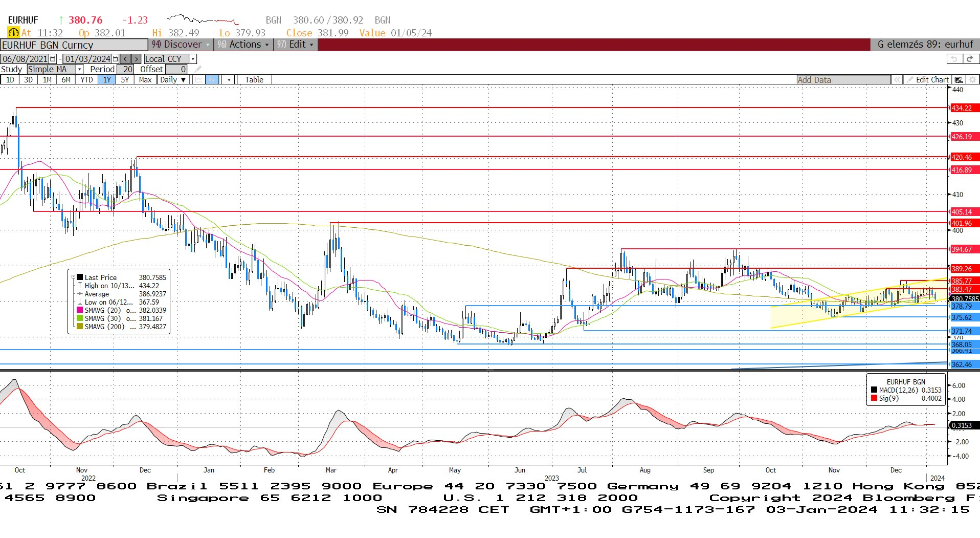The width and height of the screenshot is (980, 538).
Task: Select the candlestick chart type icon
Action: click(212, 80)
